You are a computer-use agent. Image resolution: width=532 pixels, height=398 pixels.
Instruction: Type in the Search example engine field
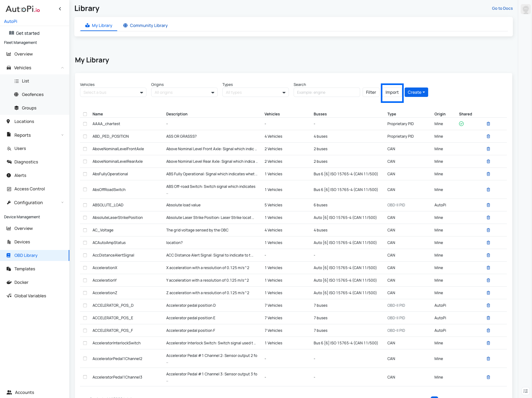pyautogui.click(x=327, y=92)
